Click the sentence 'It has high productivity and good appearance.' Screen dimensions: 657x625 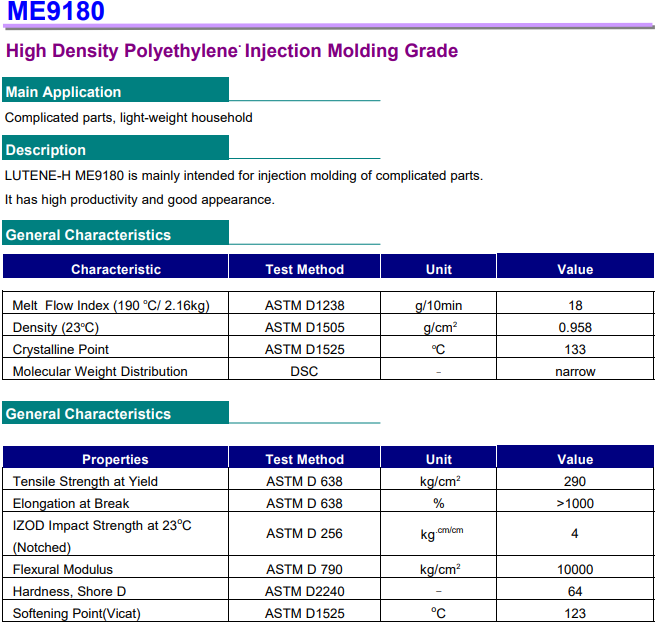point(140,200)
